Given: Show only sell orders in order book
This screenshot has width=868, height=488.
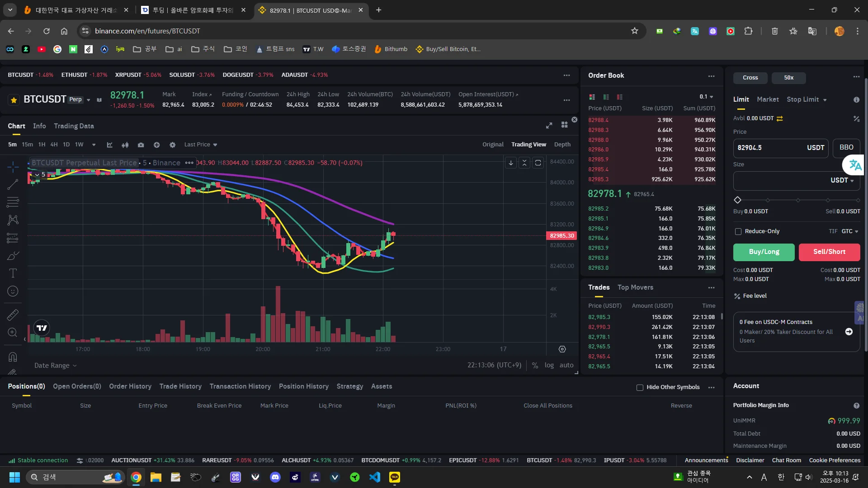Looking at the screenshot, I should pos(619,97).
